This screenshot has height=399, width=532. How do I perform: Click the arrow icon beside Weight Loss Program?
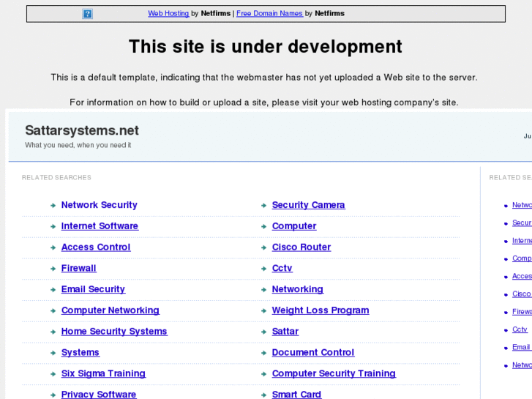click(x=263, y=310)
